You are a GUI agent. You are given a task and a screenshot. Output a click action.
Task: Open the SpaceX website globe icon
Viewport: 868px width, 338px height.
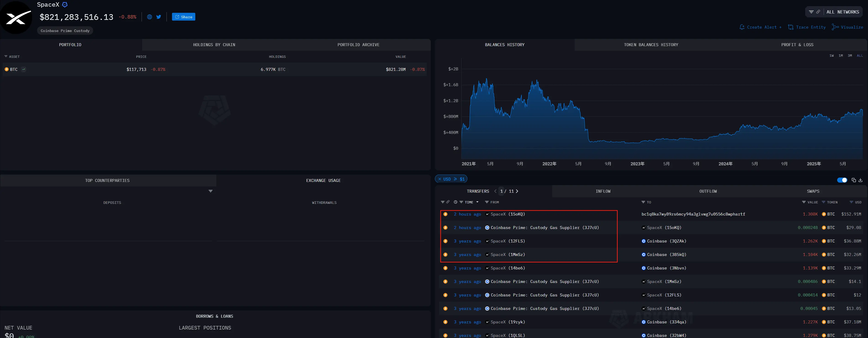(x=150, y=17)
